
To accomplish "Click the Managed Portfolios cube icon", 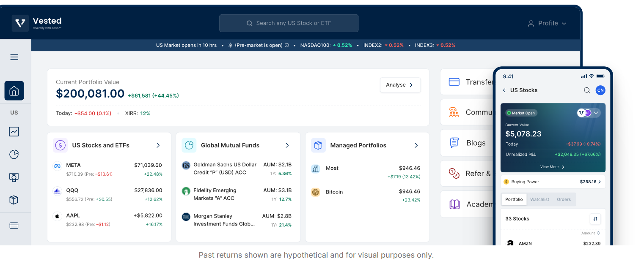I will [x=318, y=145].
